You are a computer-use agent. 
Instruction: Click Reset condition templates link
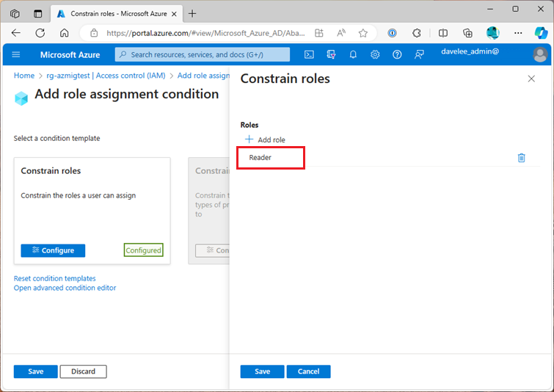(55, 278)
